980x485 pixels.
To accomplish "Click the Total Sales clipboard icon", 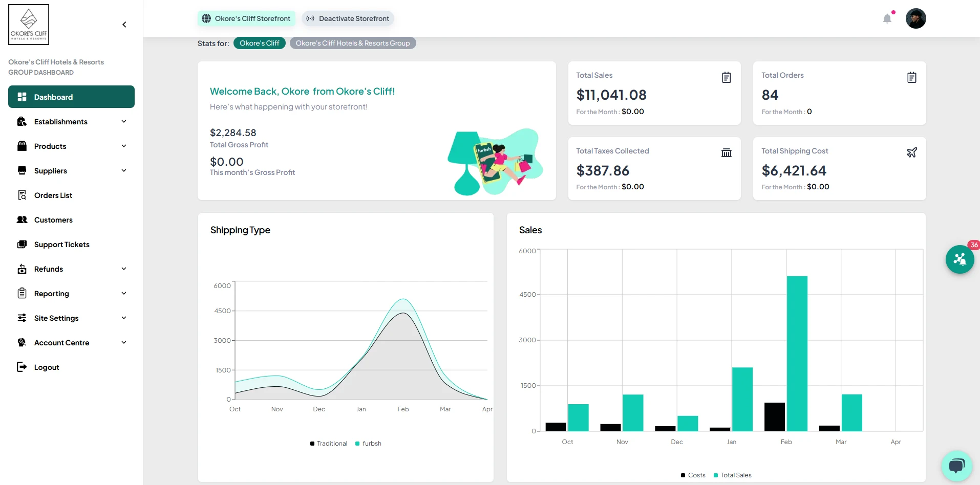I will (726, 78).
